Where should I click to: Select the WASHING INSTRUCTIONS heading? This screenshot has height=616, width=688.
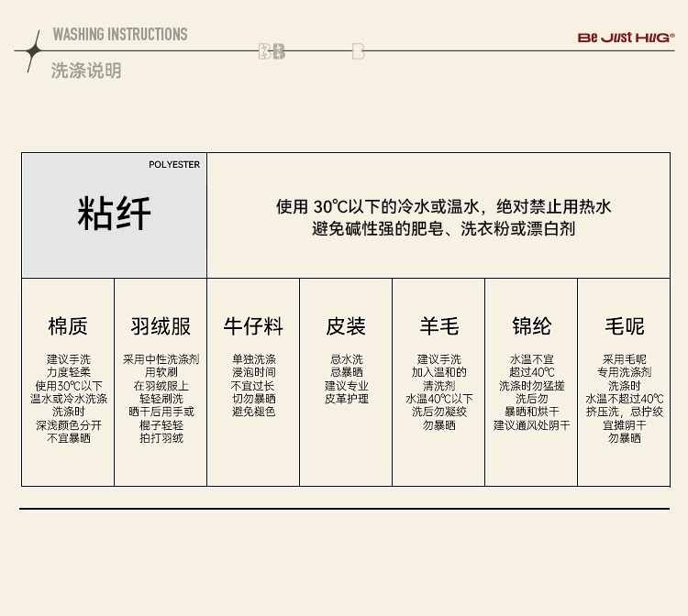(119, 35)
